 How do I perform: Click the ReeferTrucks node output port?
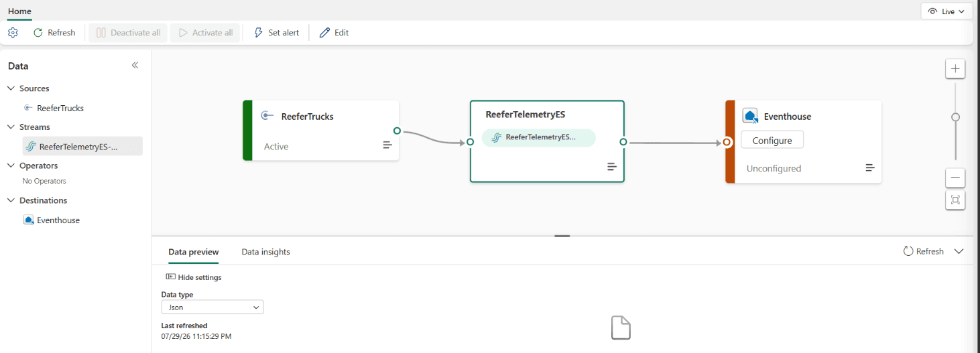(397, 131)
